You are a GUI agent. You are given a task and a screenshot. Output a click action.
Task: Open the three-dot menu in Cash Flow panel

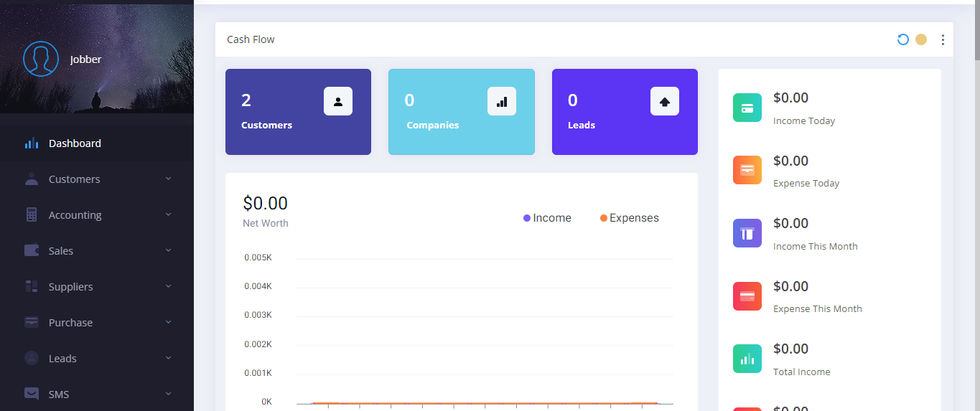point(943,40)
